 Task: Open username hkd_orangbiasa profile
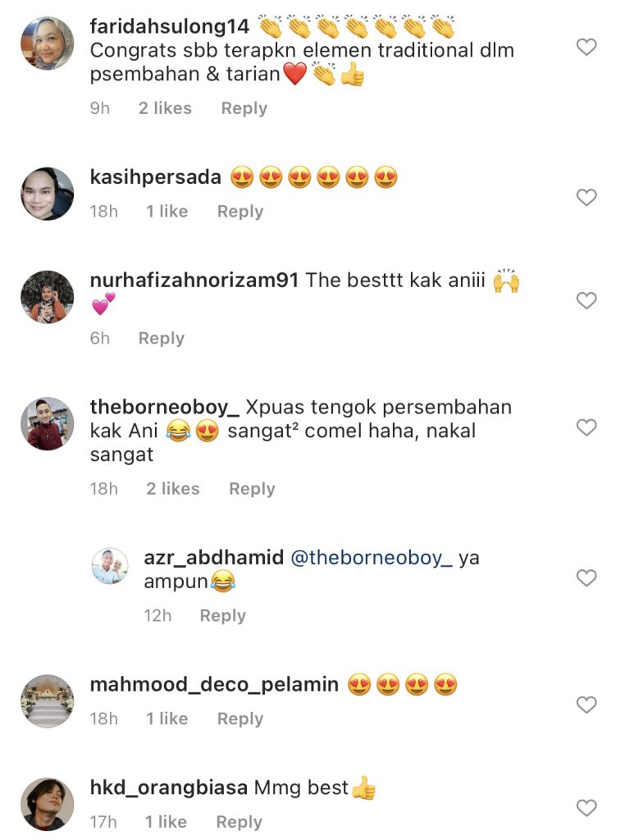[x=169, y=788]
